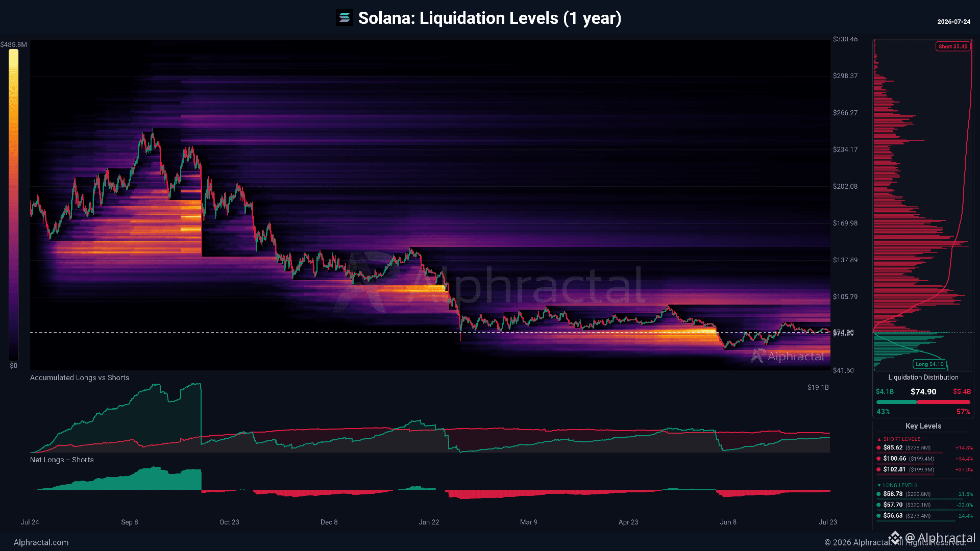Click the $0 scale minimum label

pyautogui.click(x=14, y=366)
